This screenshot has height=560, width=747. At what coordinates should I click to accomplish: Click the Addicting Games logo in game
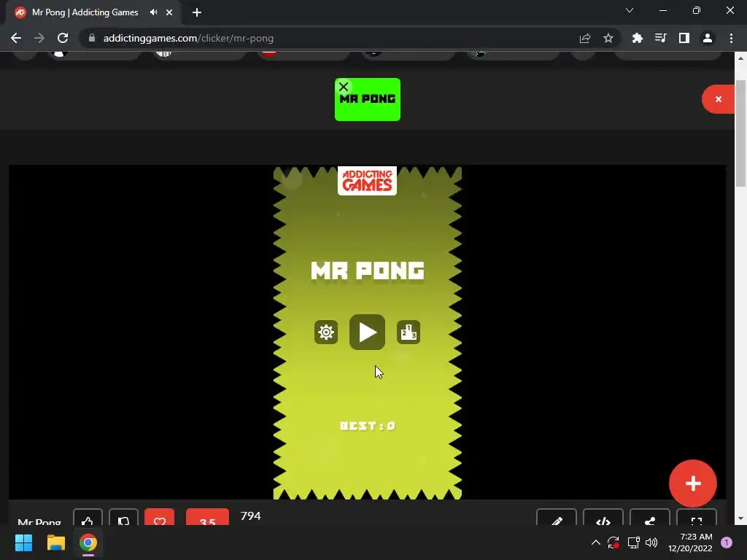click(367, 181)
